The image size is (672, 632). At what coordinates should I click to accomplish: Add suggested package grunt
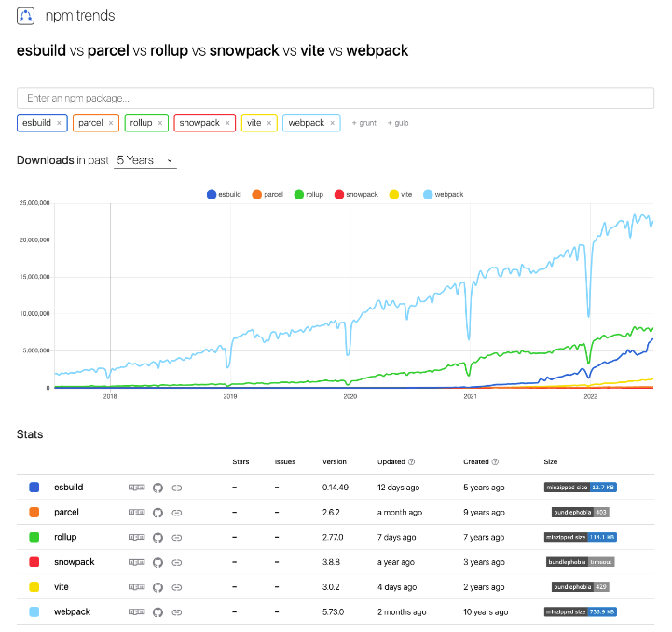point(363,123)
